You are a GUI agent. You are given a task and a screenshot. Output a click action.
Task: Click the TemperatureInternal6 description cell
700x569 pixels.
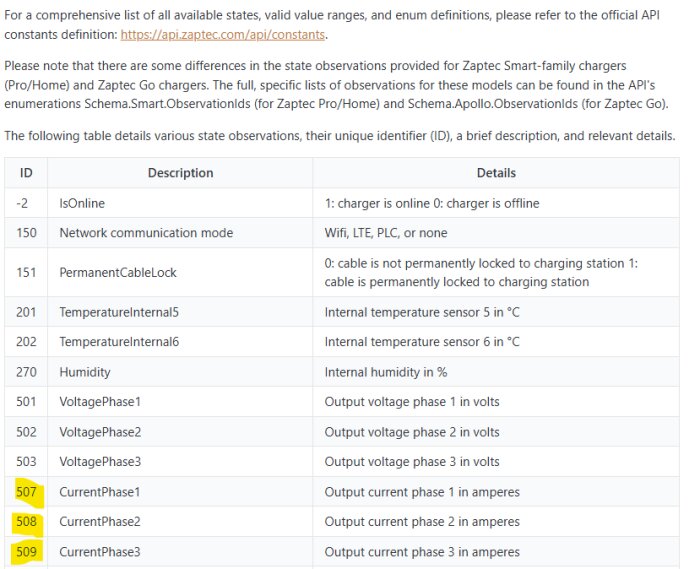180,342
